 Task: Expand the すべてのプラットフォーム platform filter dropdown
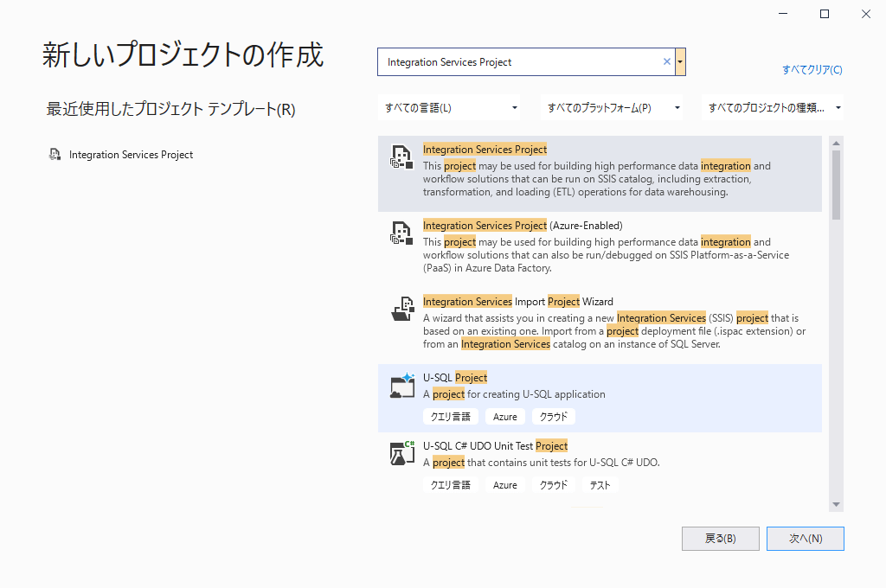[x=677, y=108]
